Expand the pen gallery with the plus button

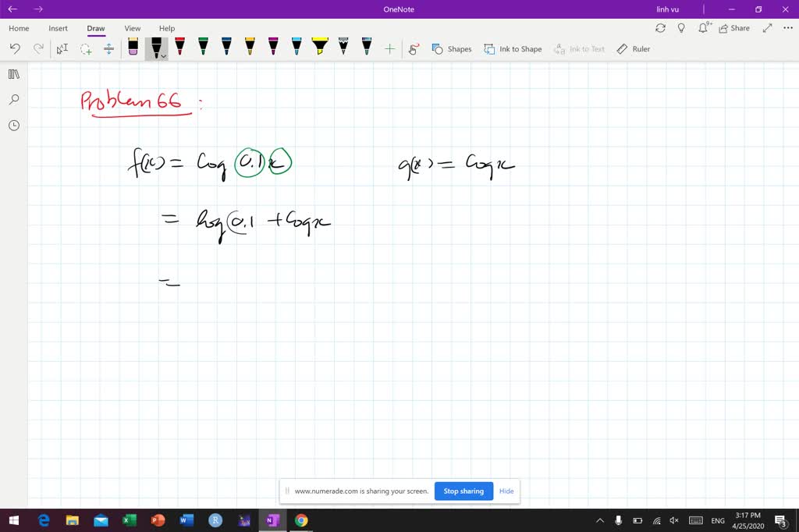tap(389, 48)
